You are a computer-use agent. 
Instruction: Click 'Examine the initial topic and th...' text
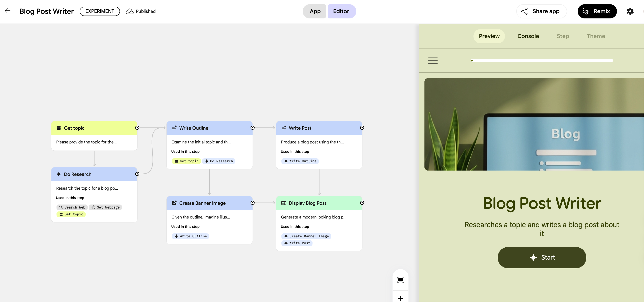coord(201,142)
